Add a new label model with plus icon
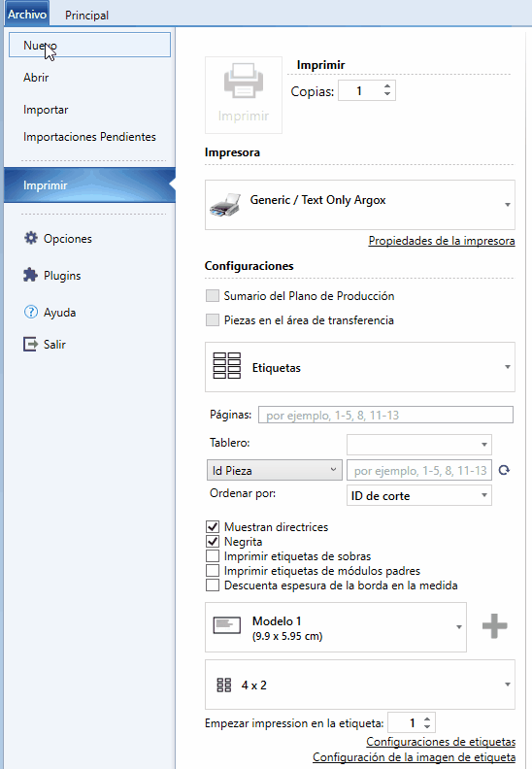The width and height of the screenshot is (532, 769). pos(495,626)
